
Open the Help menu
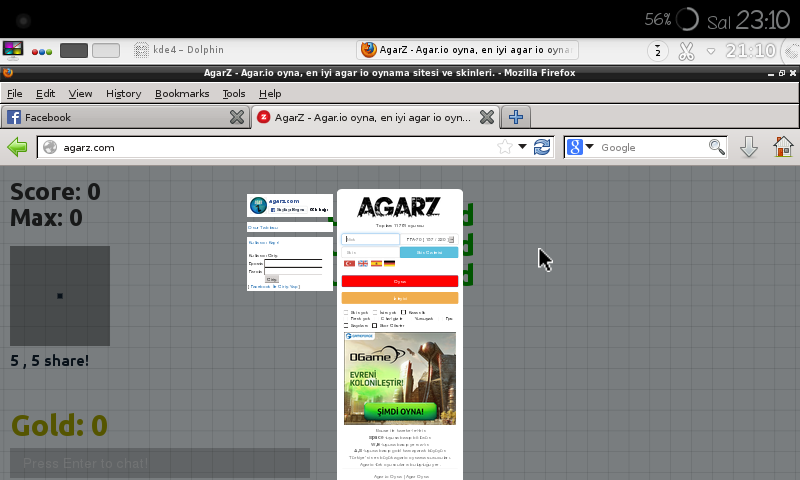click(x=270, y=93)
